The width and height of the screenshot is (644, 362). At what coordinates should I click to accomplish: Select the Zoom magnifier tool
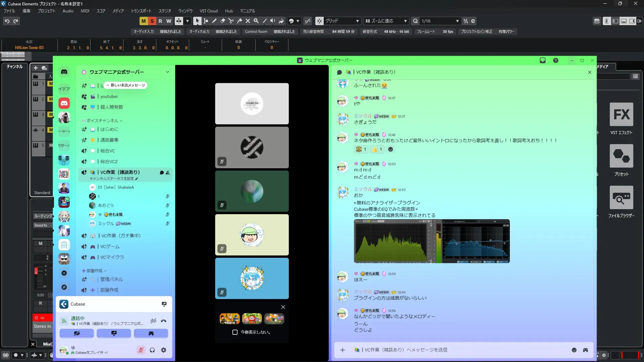click(x=256, y=21)
